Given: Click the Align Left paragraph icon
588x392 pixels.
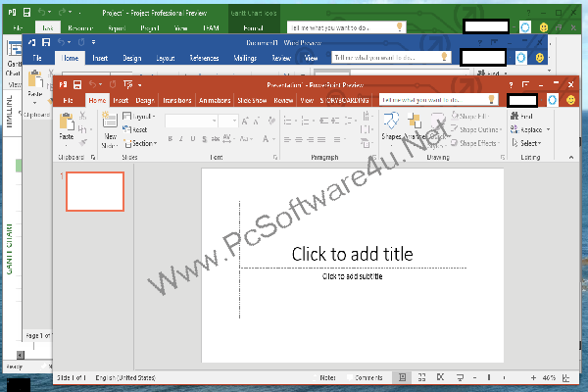Looking at the screenshot, I should 287,139.
